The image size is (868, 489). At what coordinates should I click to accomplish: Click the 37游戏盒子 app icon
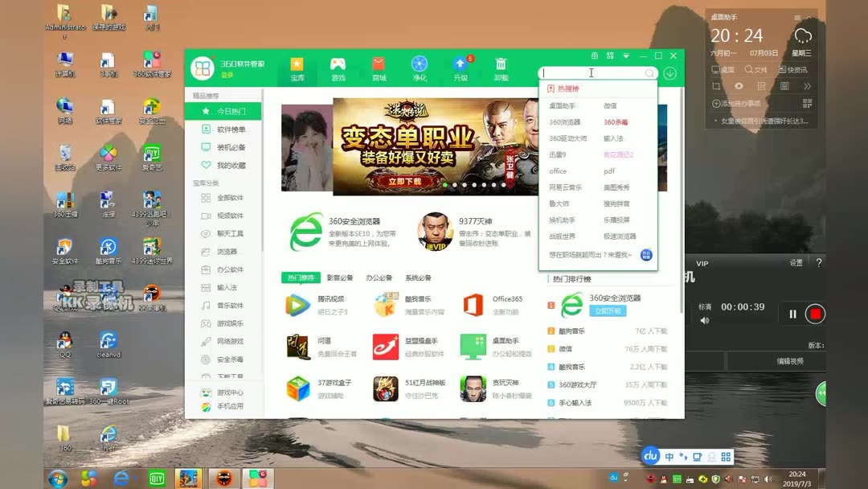(298, 388)
